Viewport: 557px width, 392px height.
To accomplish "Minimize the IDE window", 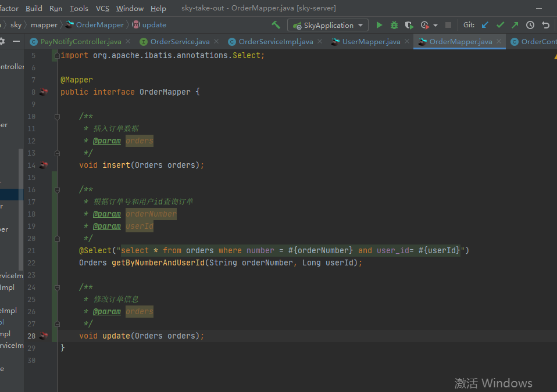I will coord(539,8).
